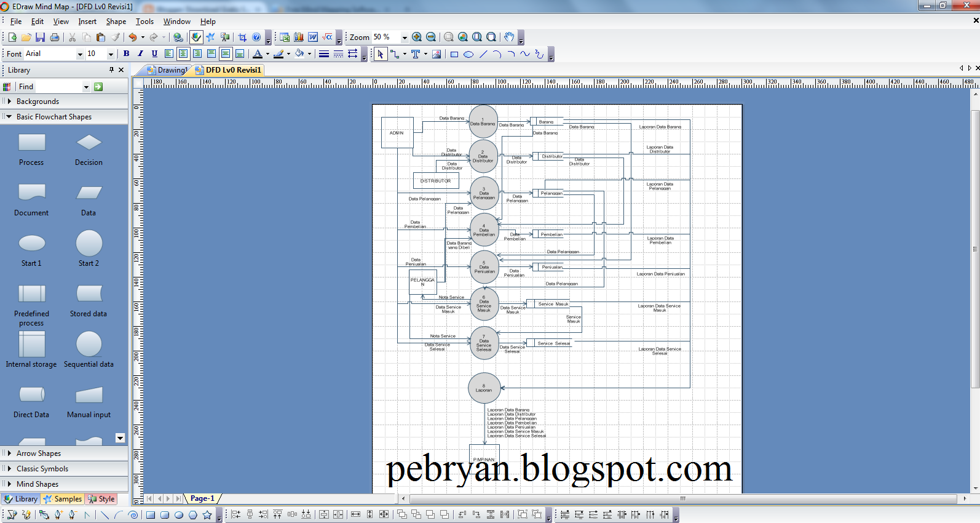This screenshot has height=523, width=980.
Task: Click the line color pen swatch
Action: pos(279,54)
